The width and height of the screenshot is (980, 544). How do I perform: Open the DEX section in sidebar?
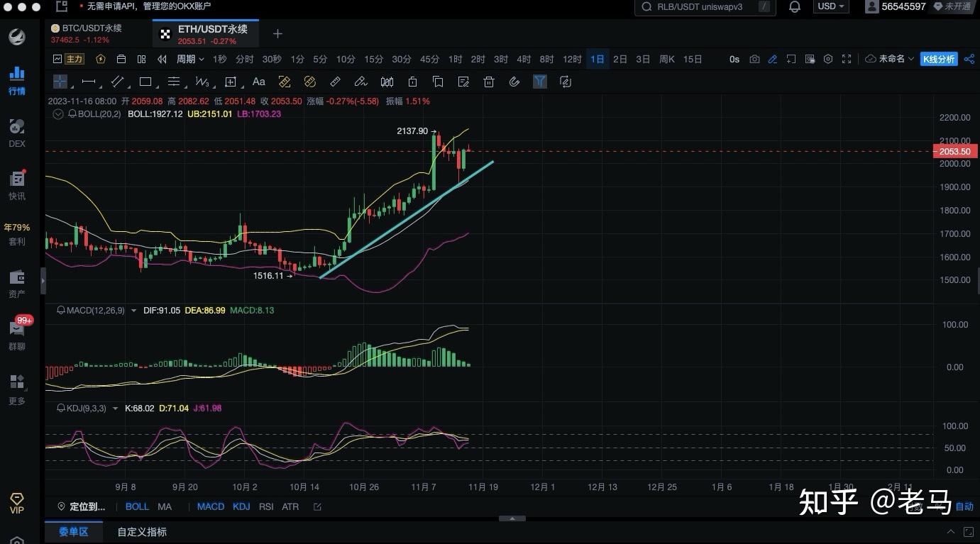(17, 133)
